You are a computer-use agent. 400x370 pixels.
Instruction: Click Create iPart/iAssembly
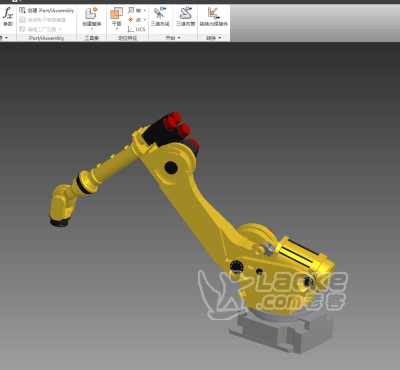[46, 11]
